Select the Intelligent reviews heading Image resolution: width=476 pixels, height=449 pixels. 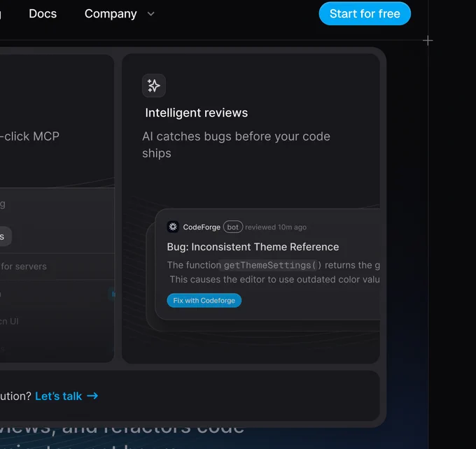point(197,113)
